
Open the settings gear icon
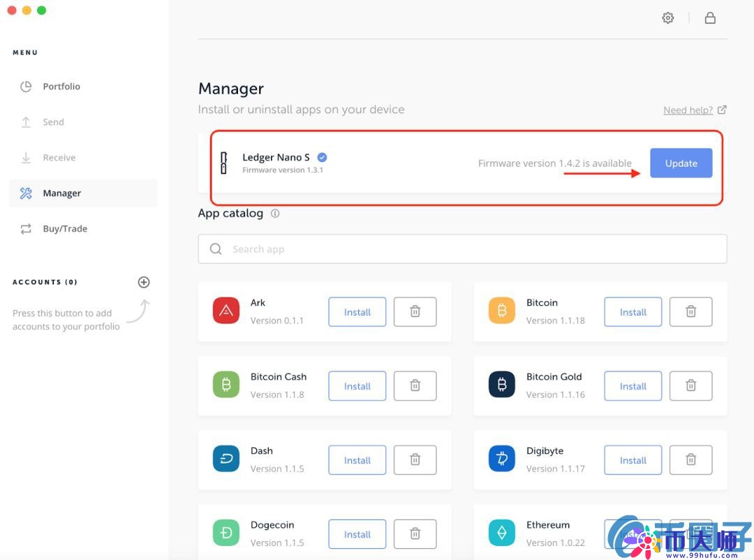click(x=668, y=18)
